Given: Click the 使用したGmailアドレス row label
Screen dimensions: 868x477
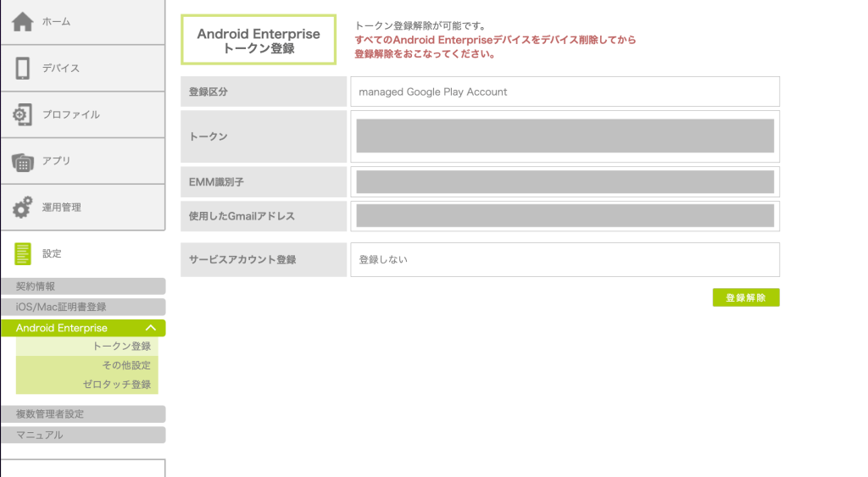Looking at the screenshot, I should tap(264, 216).
